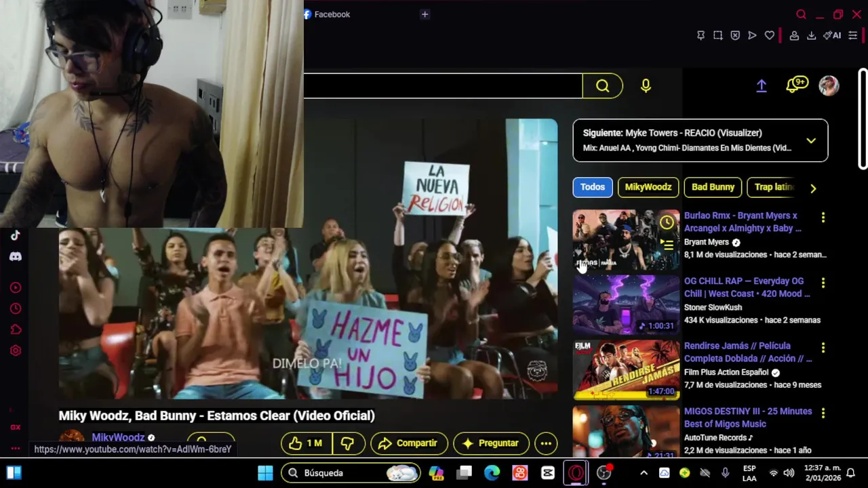Open the volume control in the system tray
This screenshot has width=868, height=488.
789,473
